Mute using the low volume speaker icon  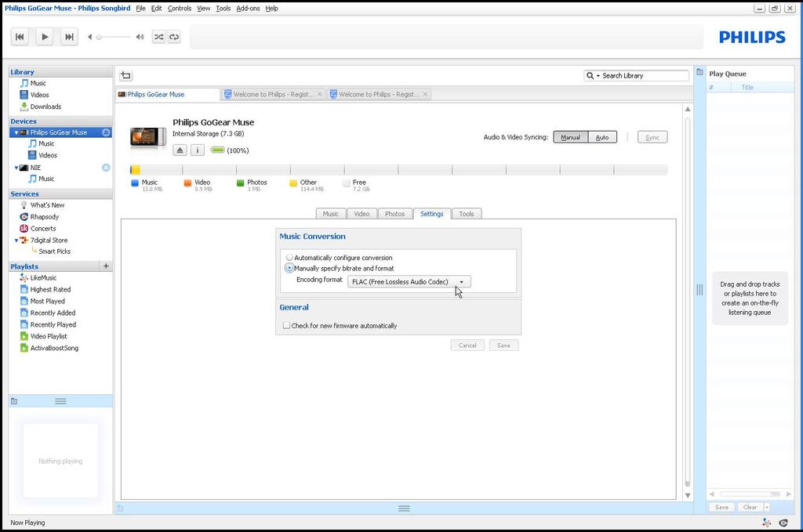[90, 37]
